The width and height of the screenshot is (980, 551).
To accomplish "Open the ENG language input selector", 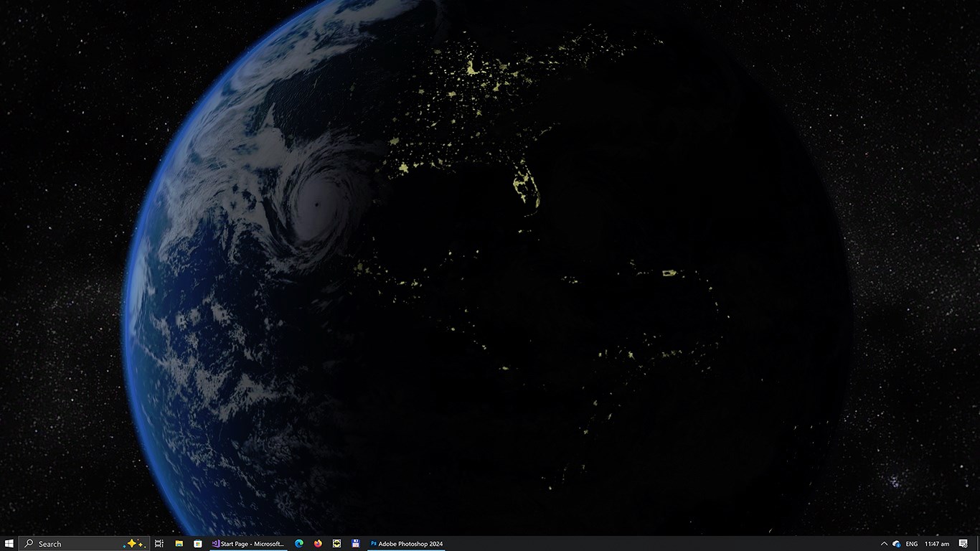I will [912, 544].
